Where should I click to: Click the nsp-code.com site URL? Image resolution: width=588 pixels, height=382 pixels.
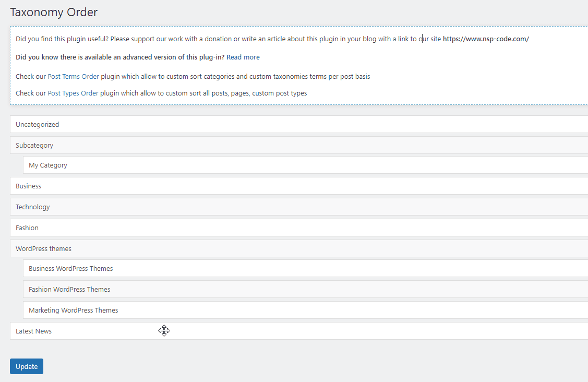coord(485,39)
